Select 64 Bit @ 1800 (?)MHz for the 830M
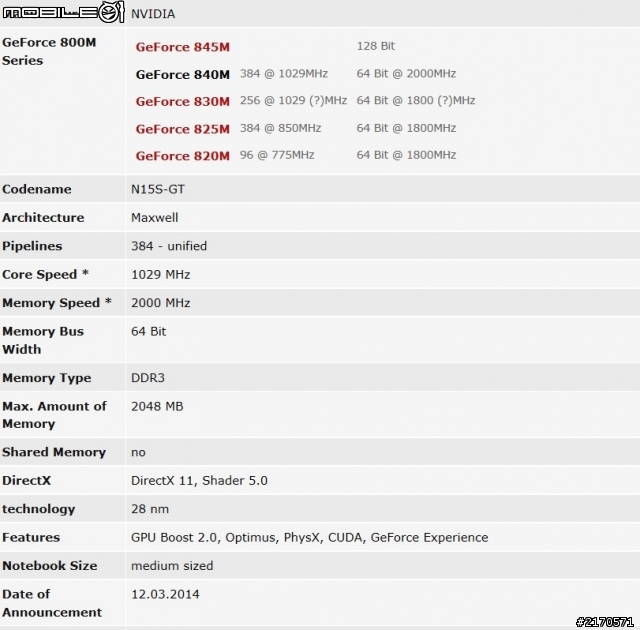Screen dimensions: 640x630 click(x=416, y=100)
